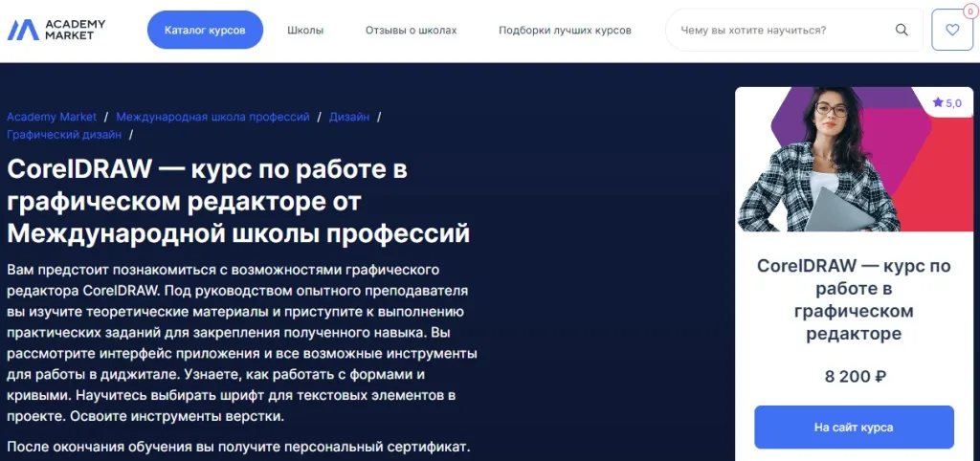Open Графический дизайн breadcrumb link
The image size is (980, 461).
(64, 134)
